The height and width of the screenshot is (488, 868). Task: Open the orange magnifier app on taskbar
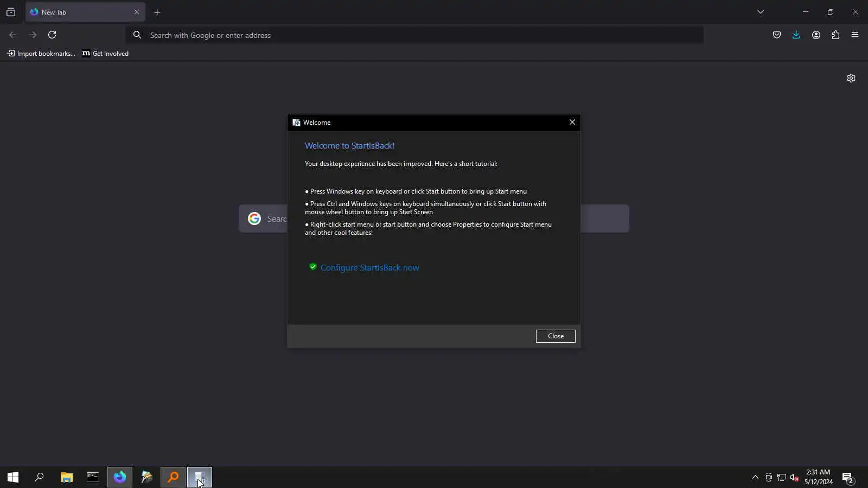tap(173, 477)
